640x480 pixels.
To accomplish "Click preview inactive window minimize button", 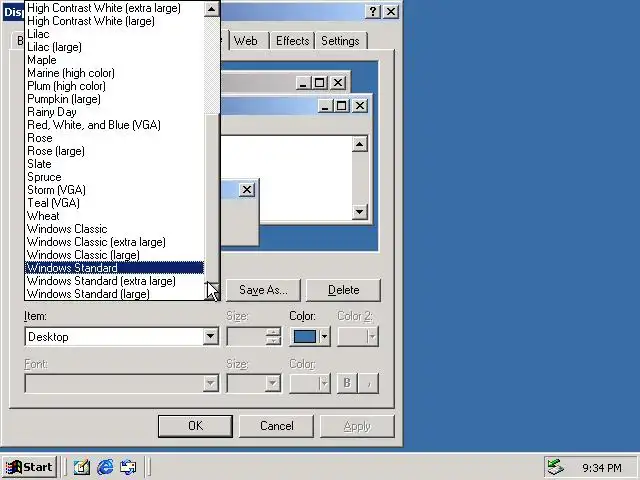I will tap(303, 83).
